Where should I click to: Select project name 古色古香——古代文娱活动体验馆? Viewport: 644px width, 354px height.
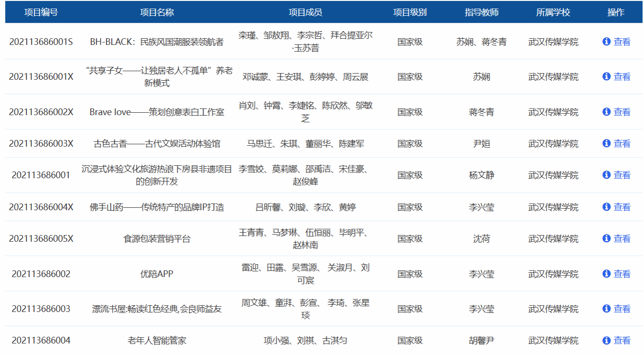pos(157,143)
